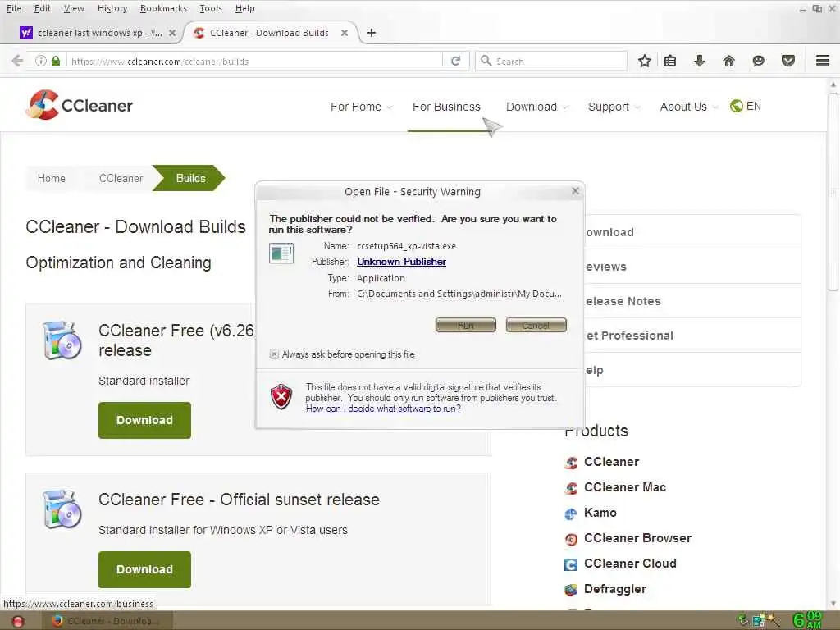Click Release Notes in the side menu

click(x=692, y=301)
